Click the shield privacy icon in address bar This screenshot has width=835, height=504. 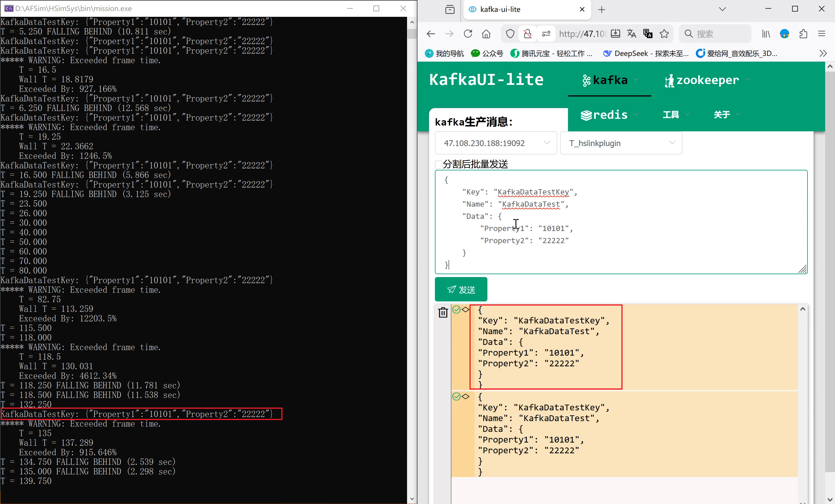click(510, 34)
